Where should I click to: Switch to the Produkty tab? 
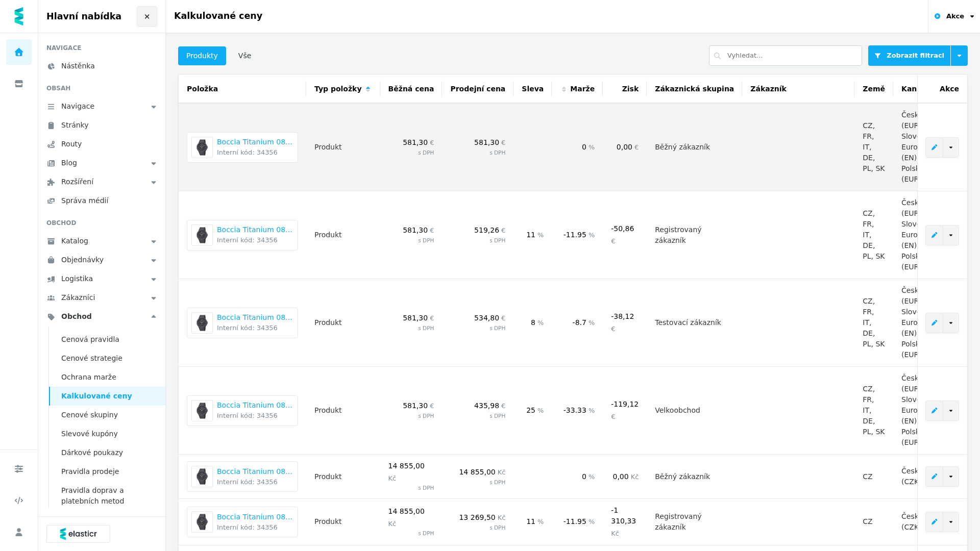coord(202,56)
